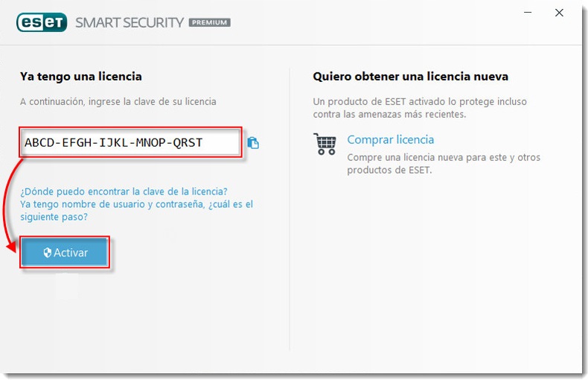Screen dimensions: 588x380
Task: Click the shield icon on the Activar button
Action: coord(48,253)
